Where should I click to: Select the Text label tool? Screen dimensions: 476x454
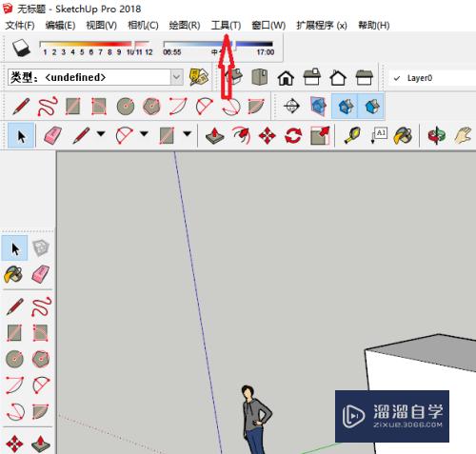coord(379,135)
